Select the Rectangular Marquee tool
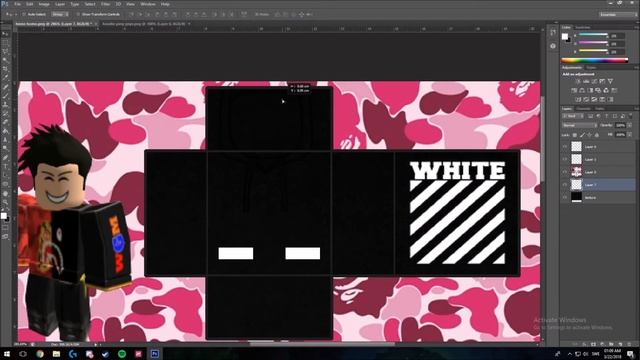Image resolution: width=640 pixels, height=360 pixels. (x=5, y=42)
